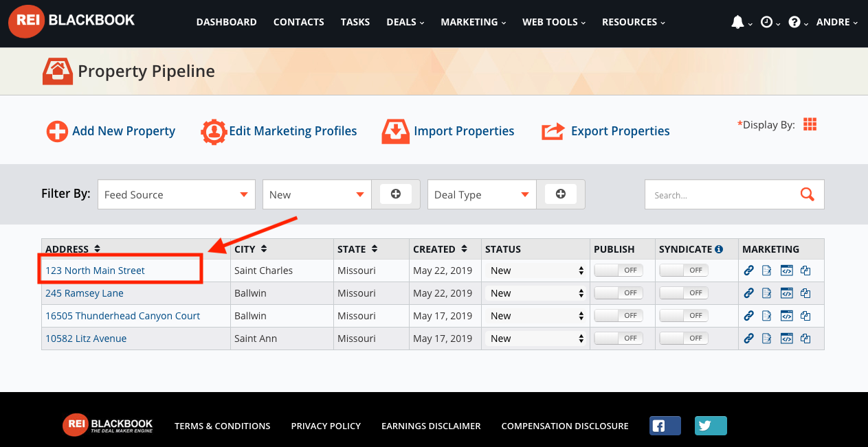868x447 pixels.
Task: Sort the table by the City column arrows
Action: [x=264, y=249]
